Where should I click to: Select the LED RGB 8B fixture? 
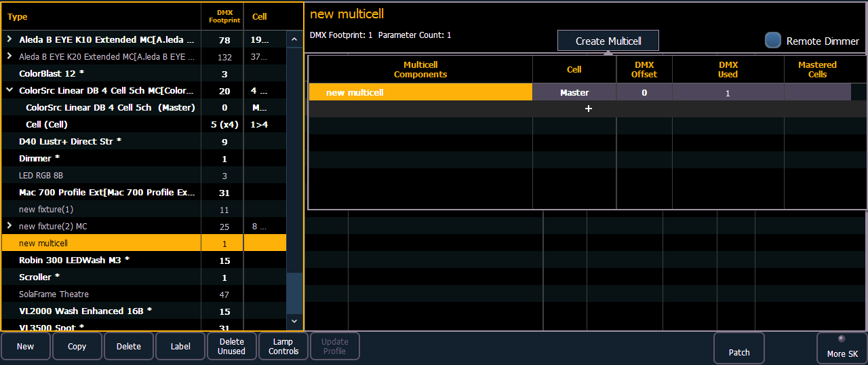point(144,176)
